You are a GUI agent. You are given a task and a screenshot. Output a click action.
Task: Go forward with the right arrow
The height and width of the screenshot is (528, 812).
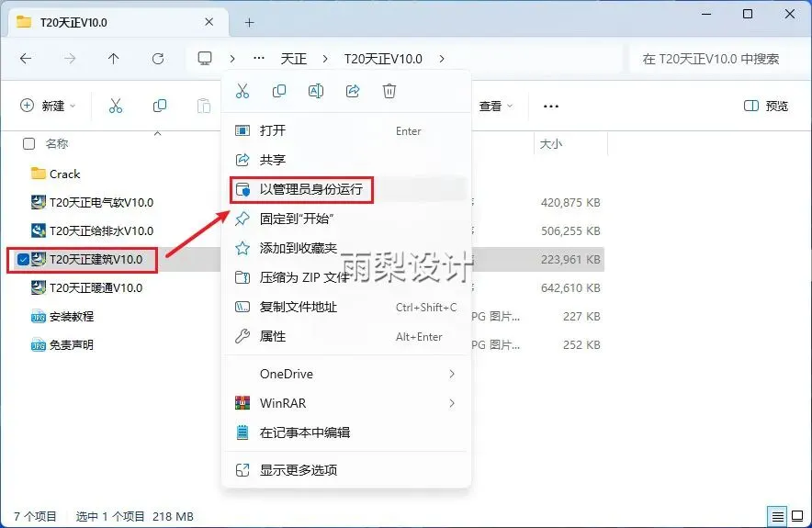pyautogui.click(x=70, y=59)
